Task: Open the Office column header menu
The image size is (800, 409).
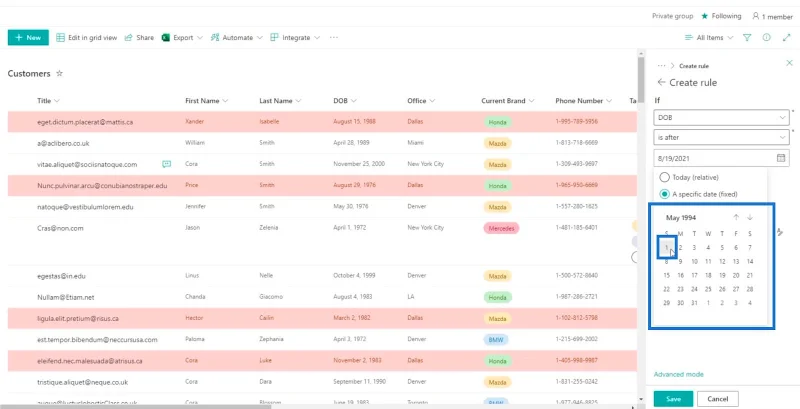Action: tap(421, 100)
